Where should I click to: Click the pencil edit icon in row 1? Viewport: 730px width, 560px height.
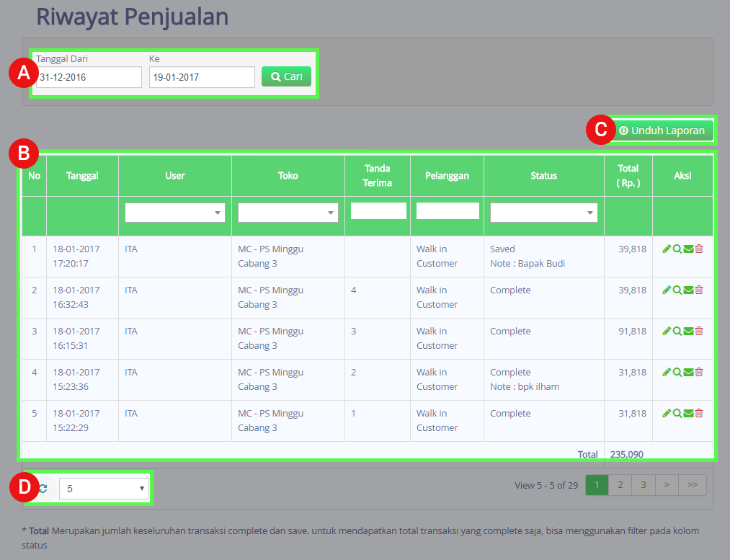[x=666, y=249]
